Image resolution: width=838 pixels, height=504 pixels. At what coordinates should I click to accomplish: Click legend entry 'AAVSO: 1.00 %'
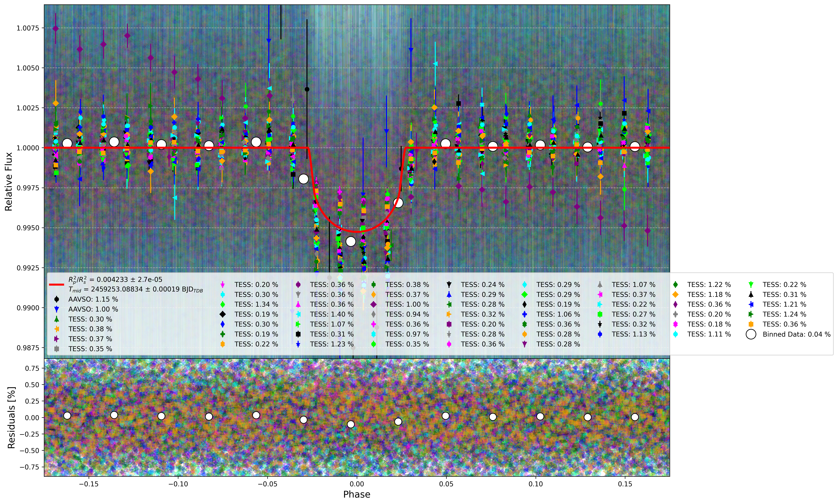93,309
